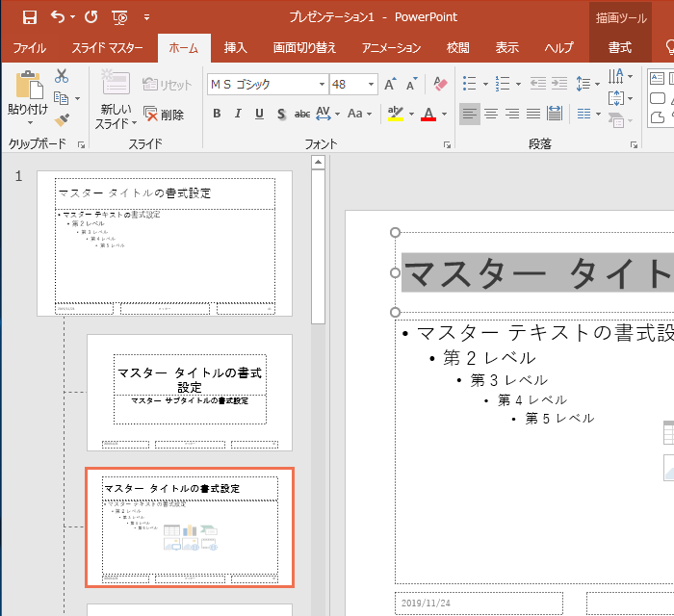Select the title slide layout thumbnail
This screenshot has height=616, width=674.
pos(190,392)
